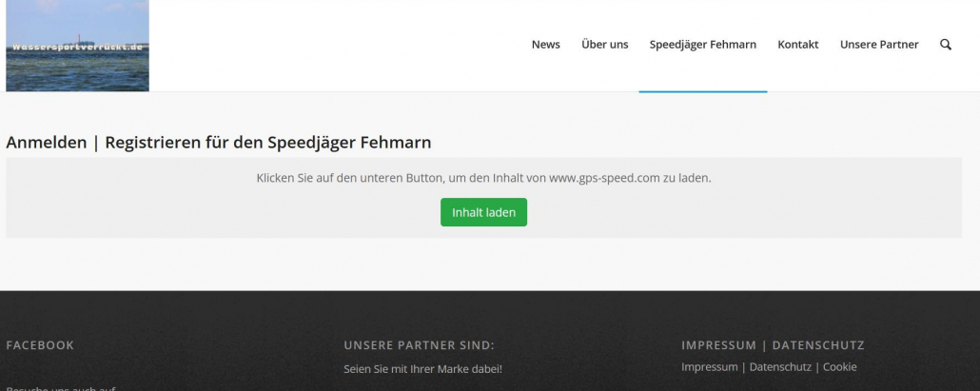This screenshot has height=391, width=980.
Task: Open the Über uns page
Action: 604,45
